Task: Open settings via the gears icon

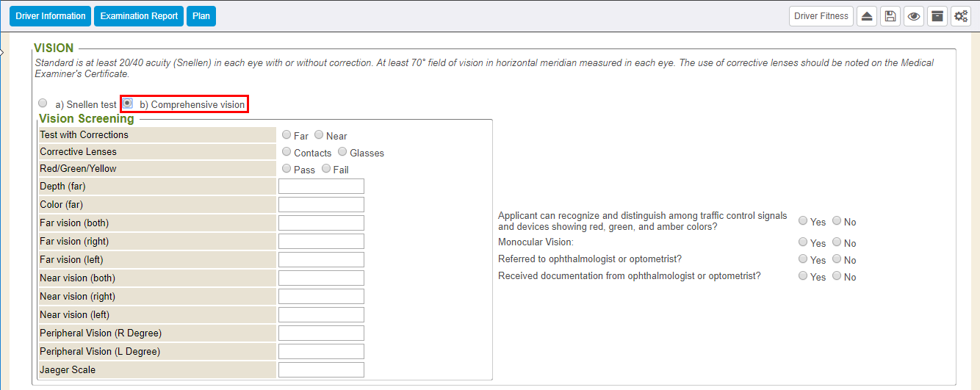Action: [x=960, y=16]
